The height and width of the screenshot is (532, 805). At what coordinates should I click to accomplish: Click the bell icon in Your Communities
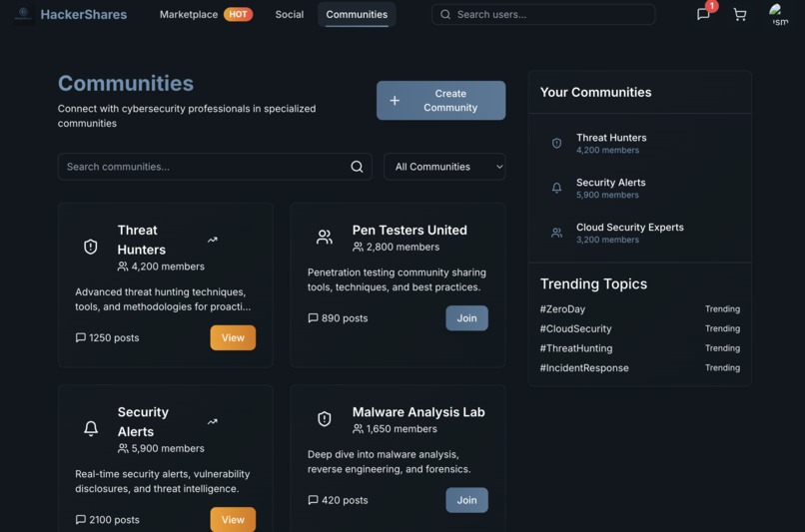click(x=556, y=188)
